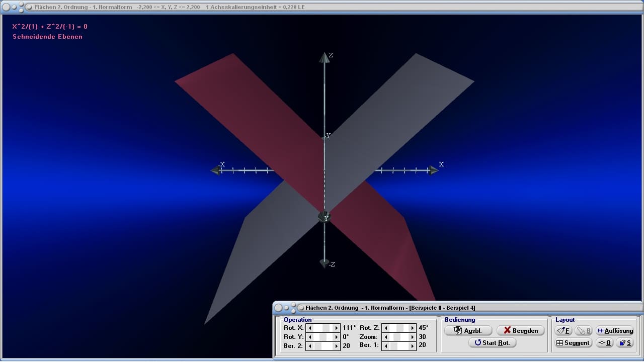Click the O crosshair layout button
The width and height of the screenshot is (644, 362).
click(604, 342)
